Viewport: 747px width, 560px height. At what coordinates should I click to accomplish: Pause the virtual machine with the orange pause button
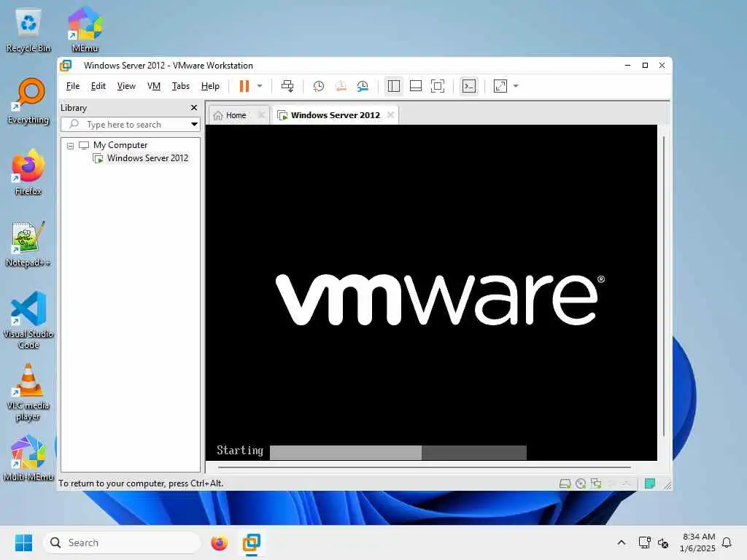coord(244,86)
